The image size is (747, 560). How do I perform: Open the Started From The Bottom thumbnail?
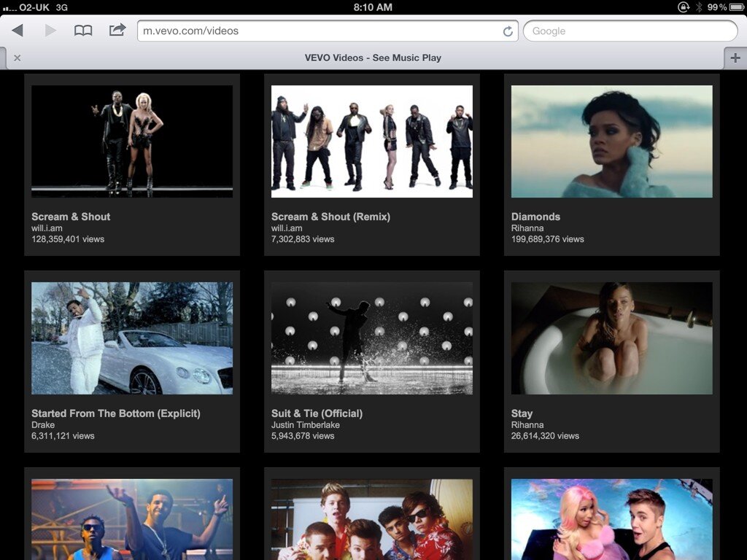click(132, 338)
